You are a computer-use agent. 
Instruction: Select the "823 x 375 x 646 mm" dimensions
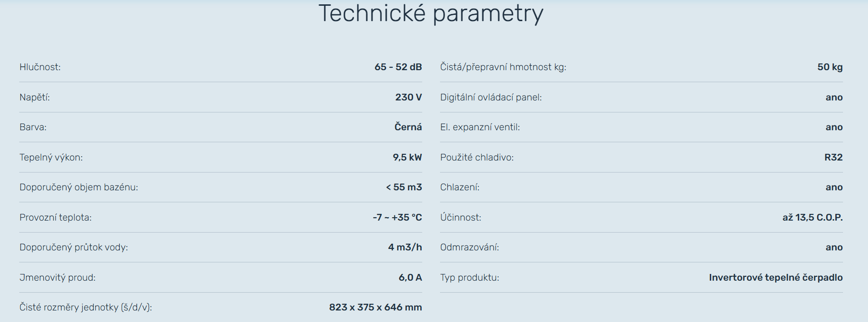click(x=375, y=308)
